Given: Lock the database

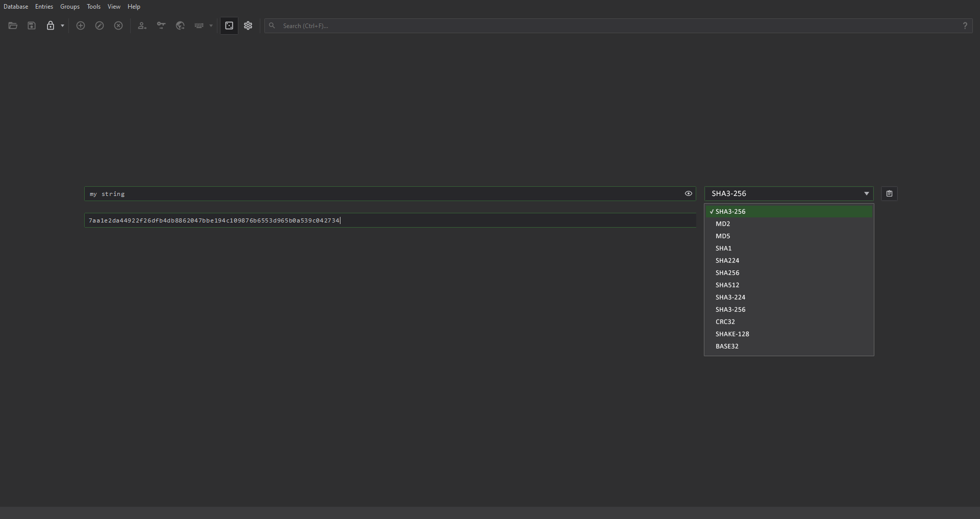Looking at the screenshot, I should pyautogui.click(x=50, y=26).
